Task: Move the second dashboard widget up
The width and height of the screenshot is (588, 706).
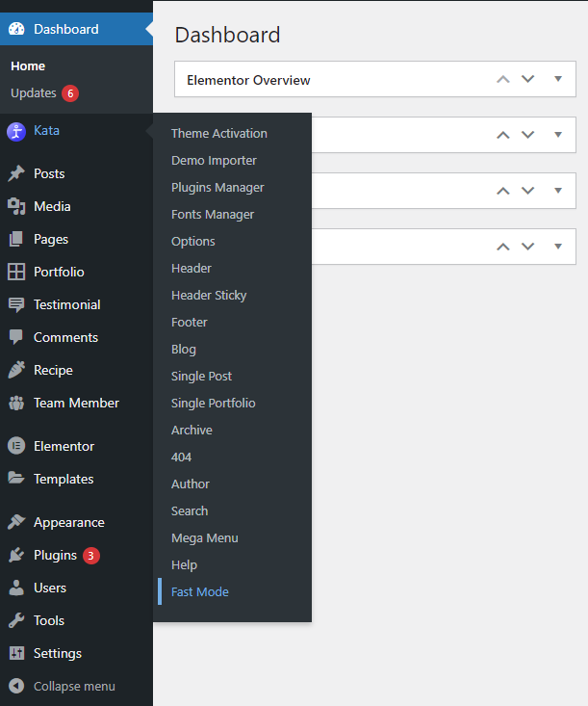Action: point(502,135)
